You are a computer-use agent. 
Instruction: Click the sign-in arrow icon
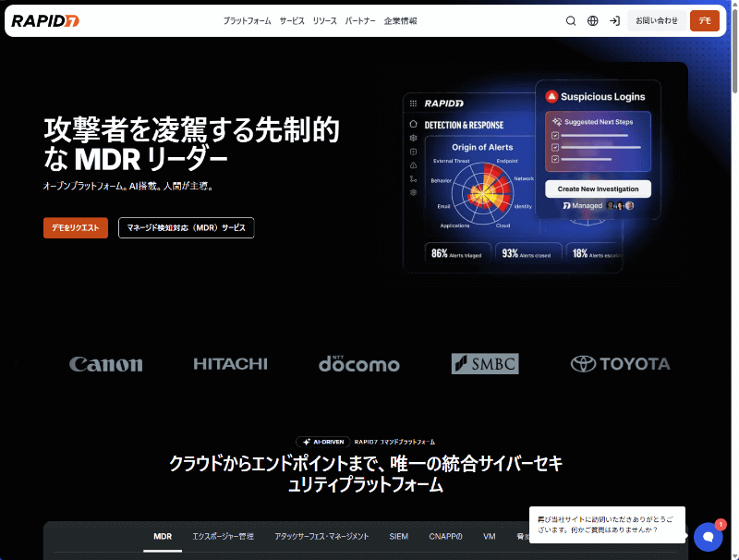(614, 20)
